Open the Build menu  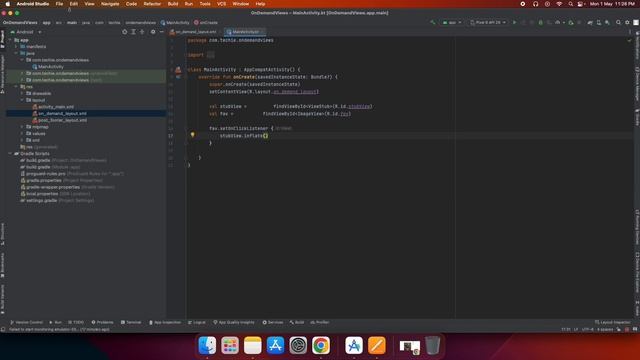pos(173,4)
